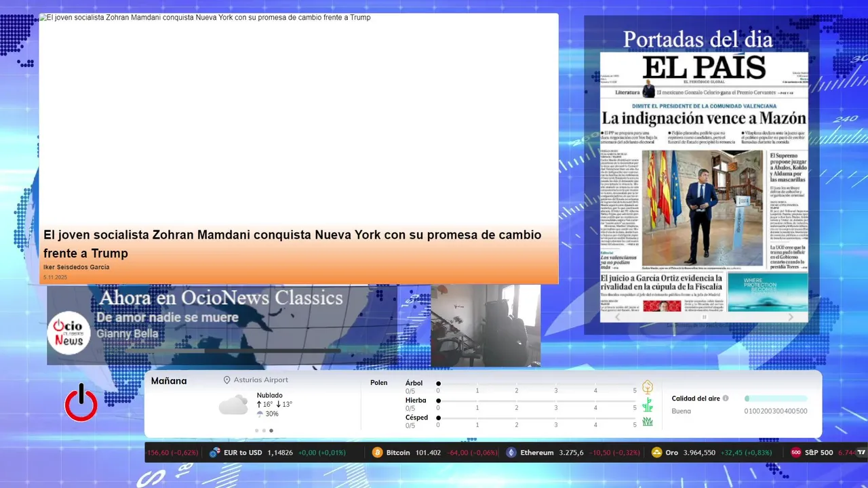Click the air quality info icon
868x488 pixels.
point(726,399)
